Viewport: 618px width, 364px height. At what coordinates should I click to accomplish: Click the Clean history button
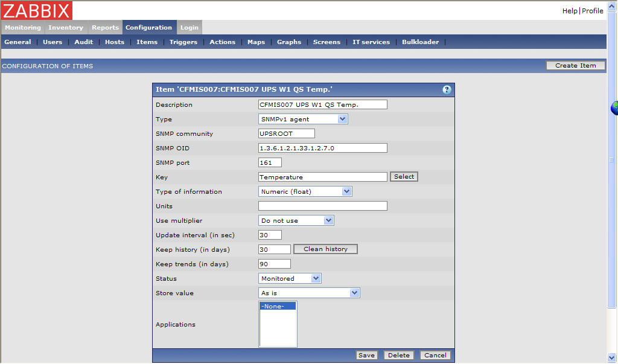click(325, 249)
